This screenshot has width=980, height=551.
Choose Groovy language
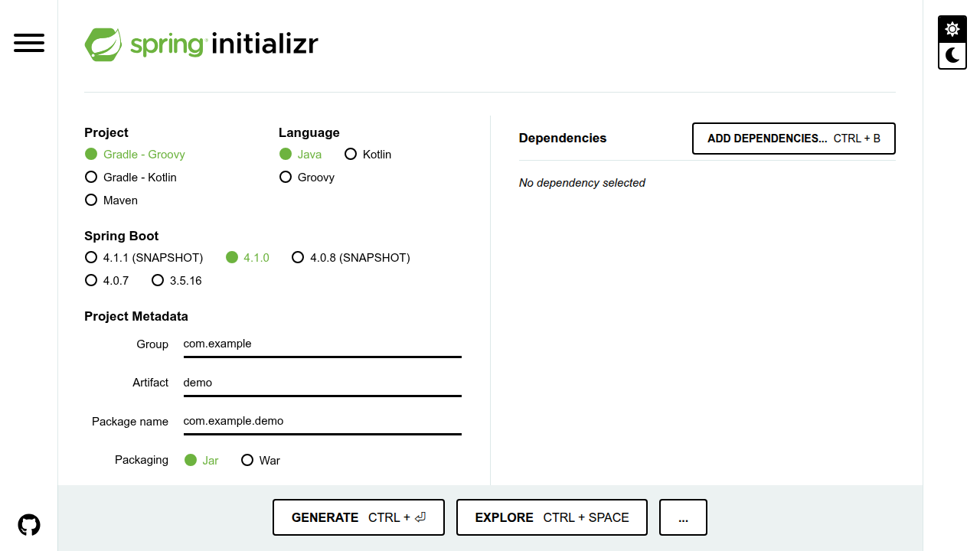tap(306, 177)
